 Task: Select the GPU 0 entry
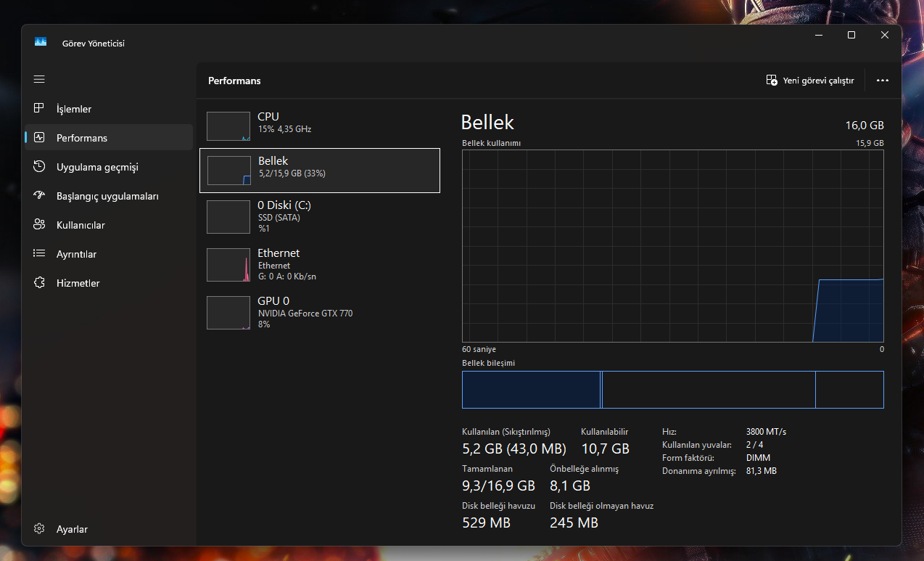click(x=320, y=312)
